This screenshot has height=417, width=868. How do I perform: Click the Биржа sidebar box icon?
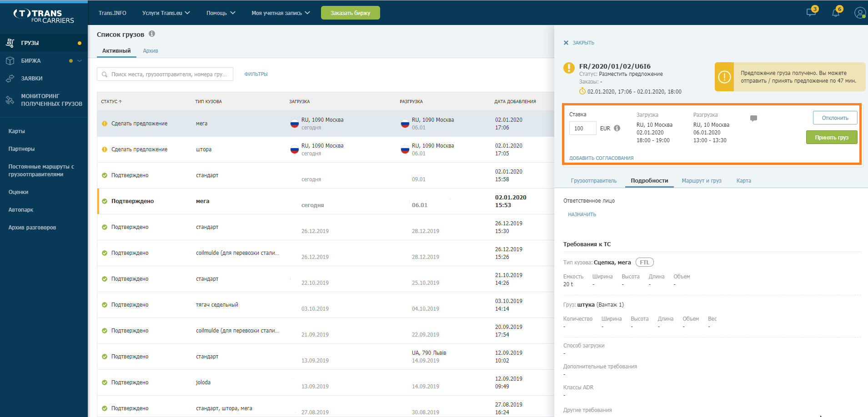(10, 60)
